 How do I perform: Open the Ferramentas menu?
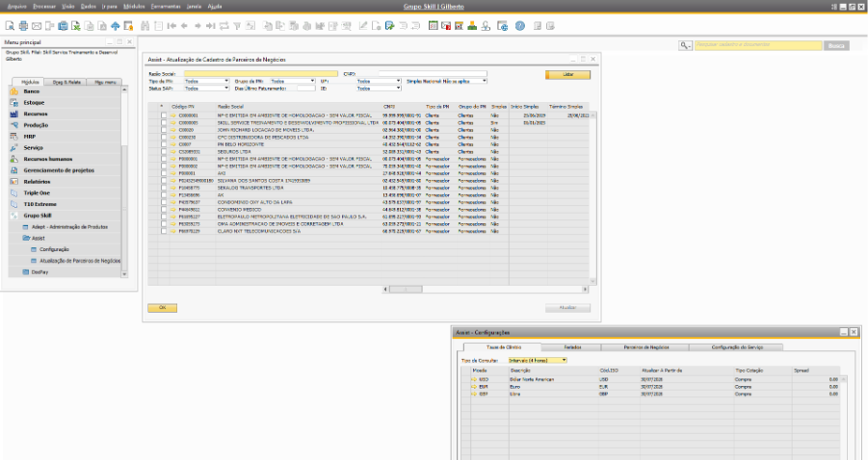(x=166, y=7)
